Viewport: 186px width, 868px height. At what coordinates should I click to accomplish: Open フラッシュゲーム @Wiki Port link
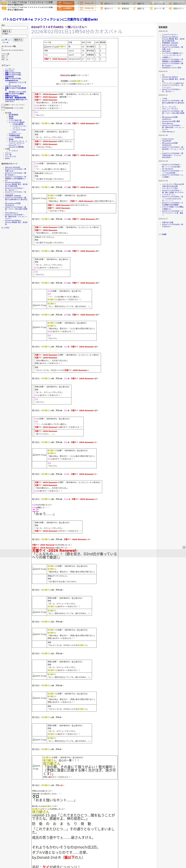(173, 83)
